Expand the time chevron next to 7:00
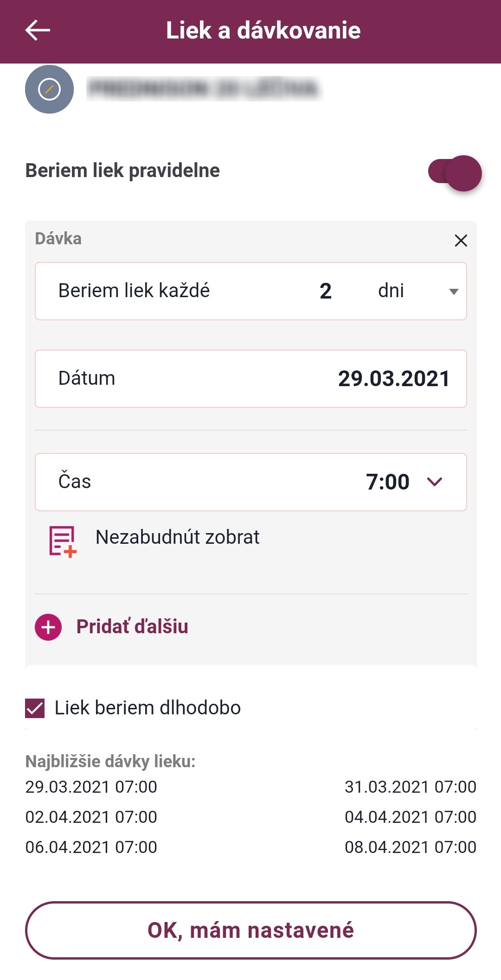 435,482
